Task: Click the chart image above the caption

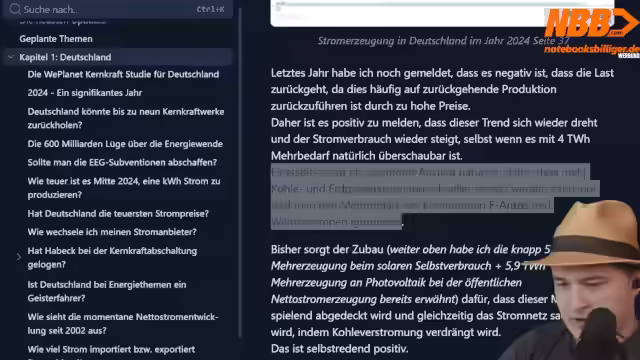Action: coord(442,13)
